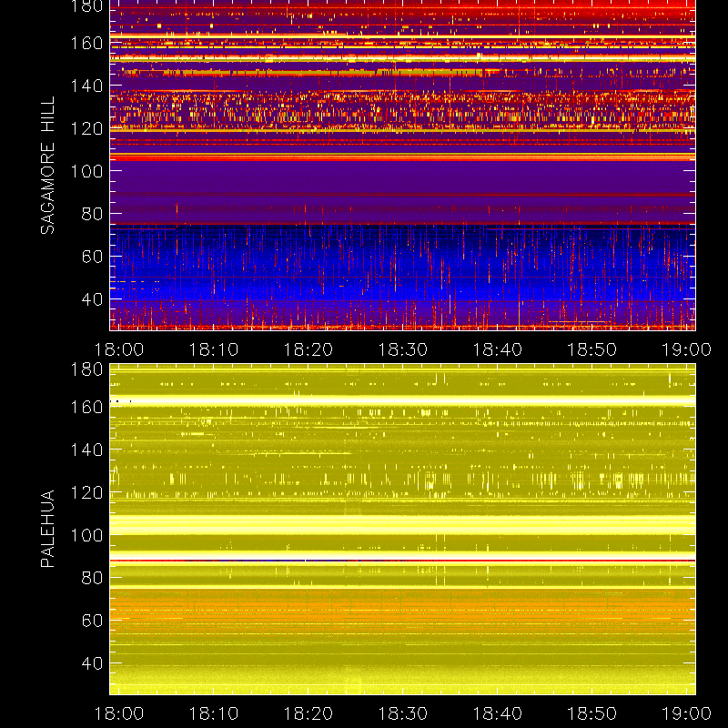Click the thin red line in Palehua spectrogram

tap(402, 561)
